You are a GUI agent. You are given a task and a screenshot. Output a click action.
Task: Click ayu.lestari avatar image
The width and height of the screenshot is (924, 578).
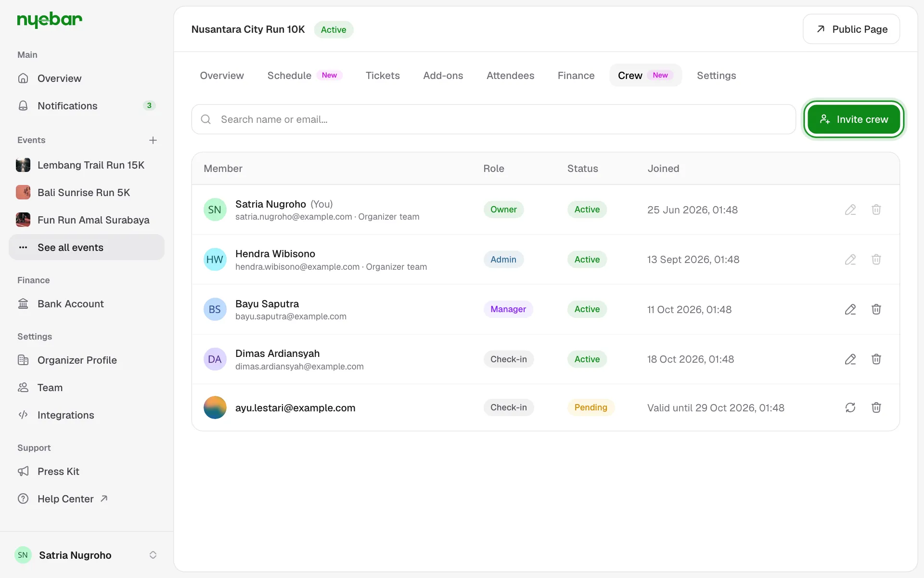pos(215,407)
